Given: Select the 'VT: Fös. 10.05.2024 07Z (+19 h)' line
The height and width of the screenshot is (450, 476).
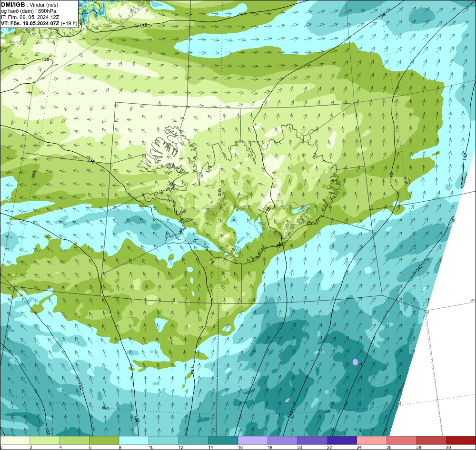Looking at the screenshot, I should point(39,23).
